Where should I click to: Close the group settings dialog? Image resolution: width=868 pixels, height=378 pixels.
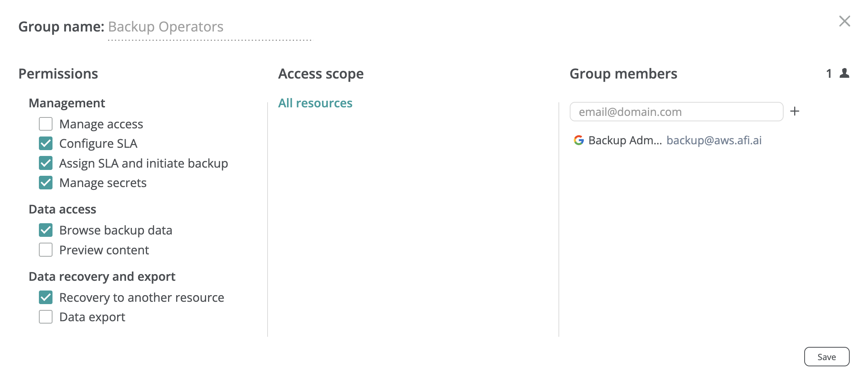844,21
